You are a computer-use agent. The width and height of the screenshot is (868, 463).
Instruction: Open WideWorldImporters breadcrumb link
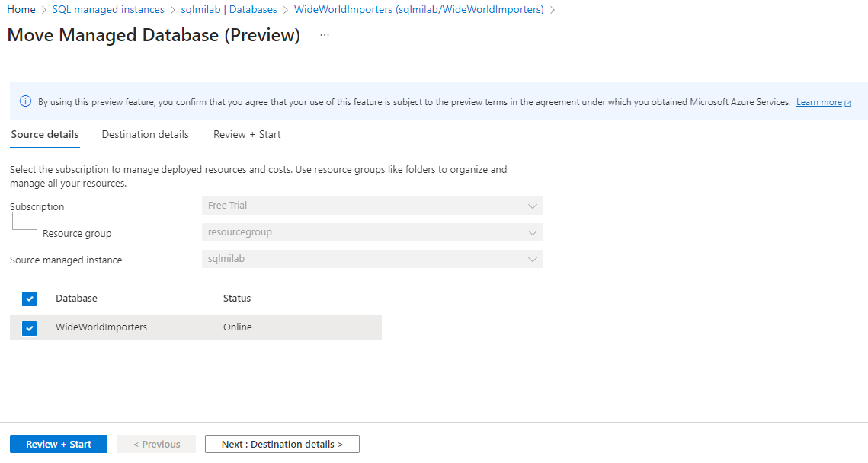418,9
